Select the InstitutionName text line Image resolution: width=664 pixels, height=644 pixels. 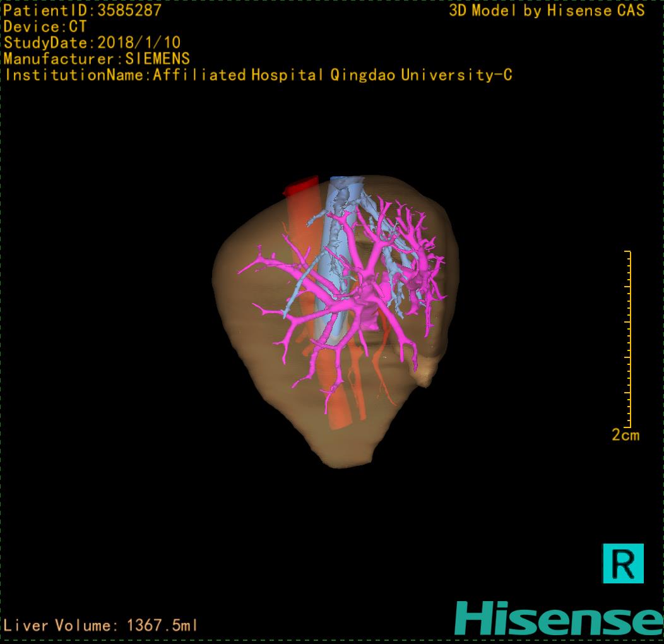(258, 75)
